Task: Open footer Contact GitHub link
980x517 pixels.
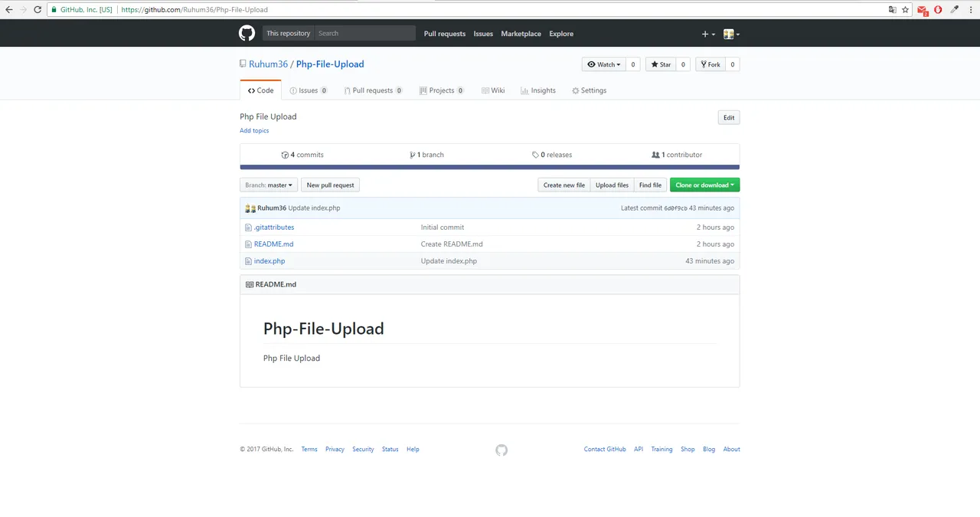Action: (x=605, y=450)
